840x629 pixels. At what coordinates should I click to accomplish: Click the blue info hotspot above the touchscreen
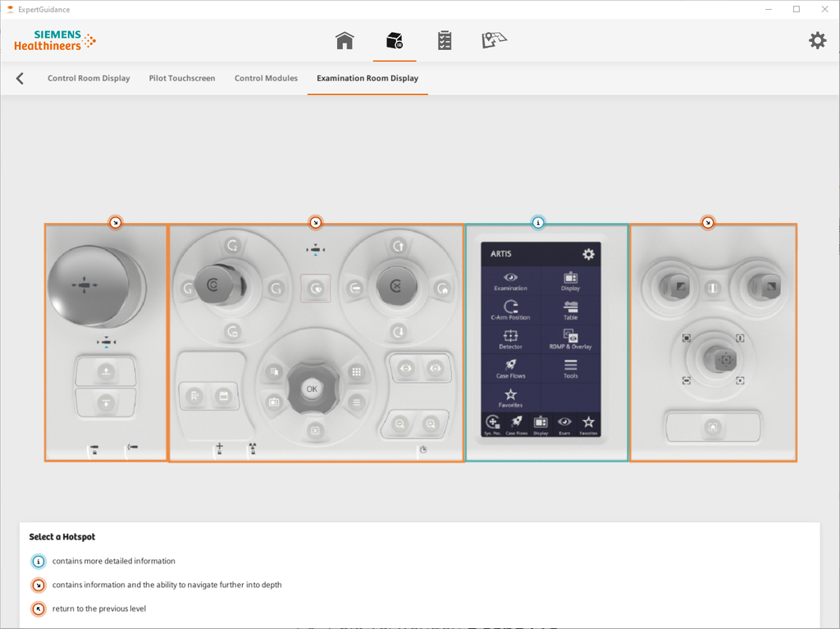point(539,222)
